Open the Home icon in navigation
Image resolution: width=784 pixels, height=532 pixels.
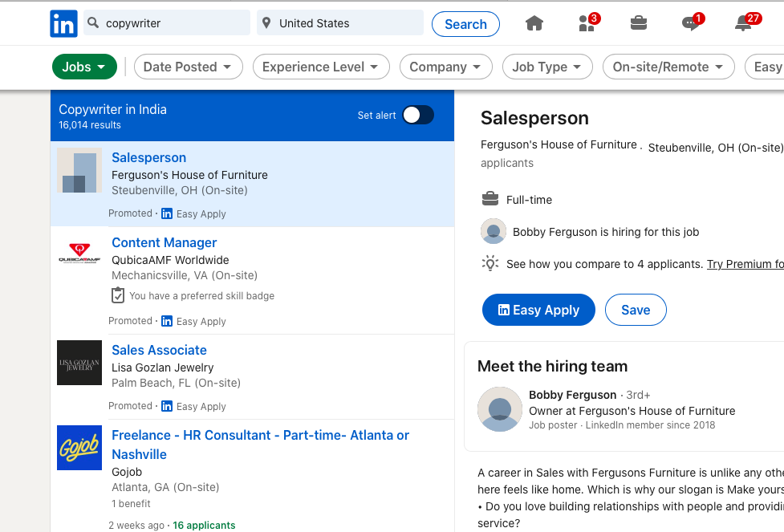pyautogui.click(x=534, y=23)
